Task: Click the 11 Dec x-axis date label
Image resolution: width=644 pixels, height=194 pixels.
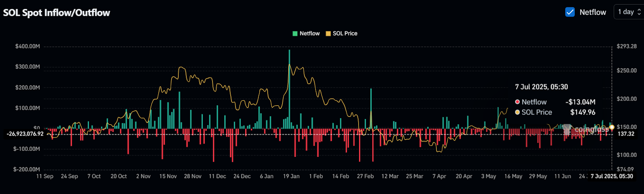Action: 217,176
